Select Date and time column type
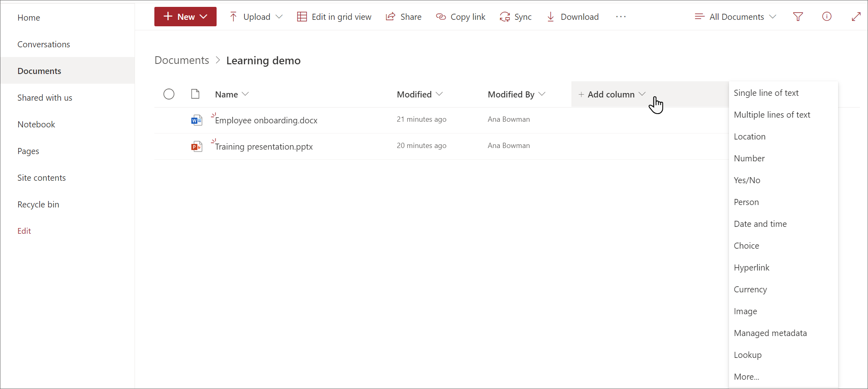 pyautogui.click(x=760, y=224)
